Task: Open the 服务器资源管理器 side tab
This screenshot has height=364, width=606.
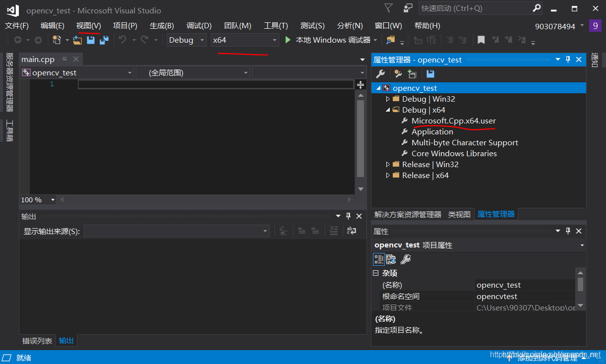Action: (9, 82)
